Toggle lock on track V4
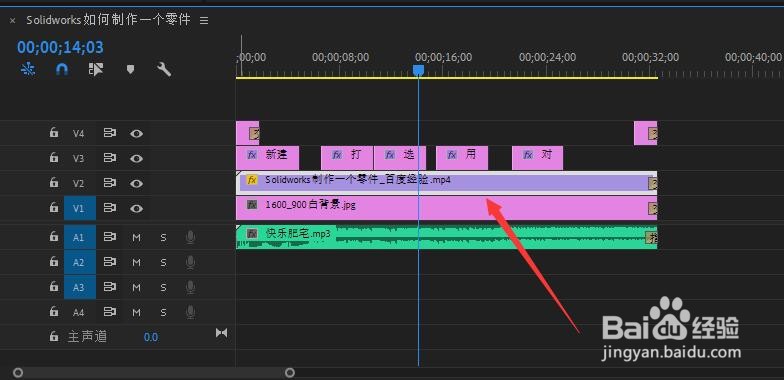 [54, 132]
